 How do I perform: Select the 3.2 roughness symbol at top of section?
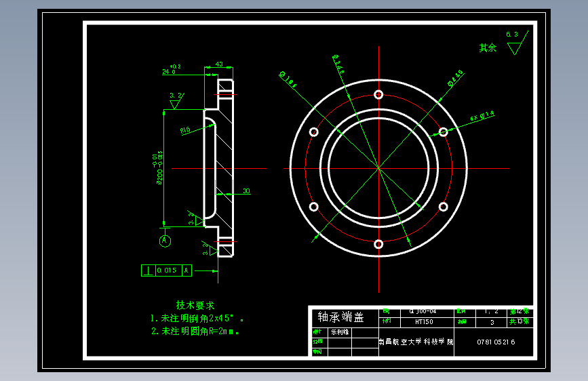tap(176, 100)
